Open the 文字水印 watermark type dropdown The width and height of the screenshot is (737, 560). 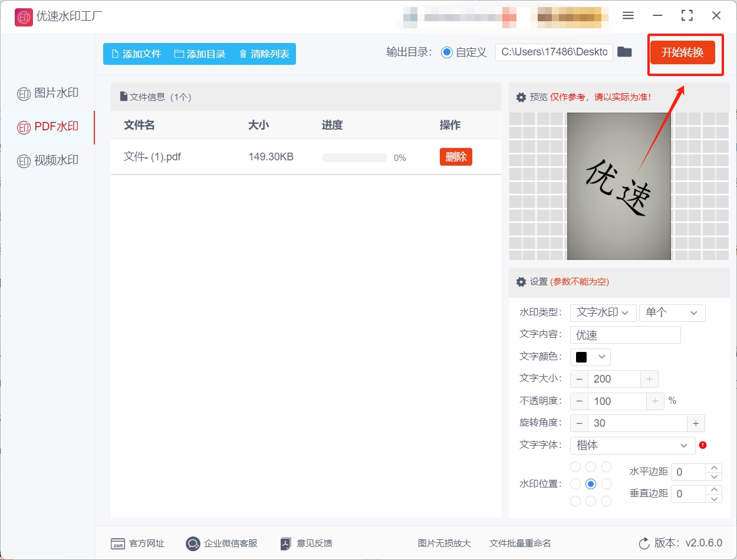click(603, 312)
